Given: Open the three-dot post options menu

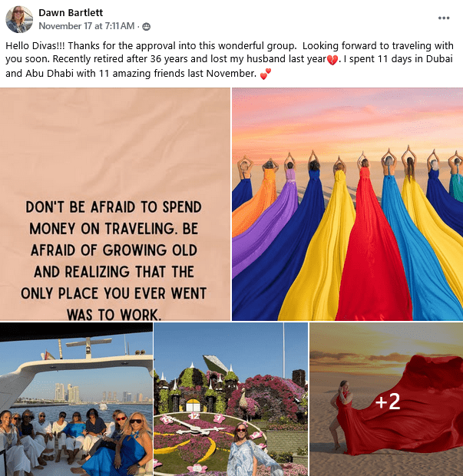Looking at the screenshot, I should (444, 18).
